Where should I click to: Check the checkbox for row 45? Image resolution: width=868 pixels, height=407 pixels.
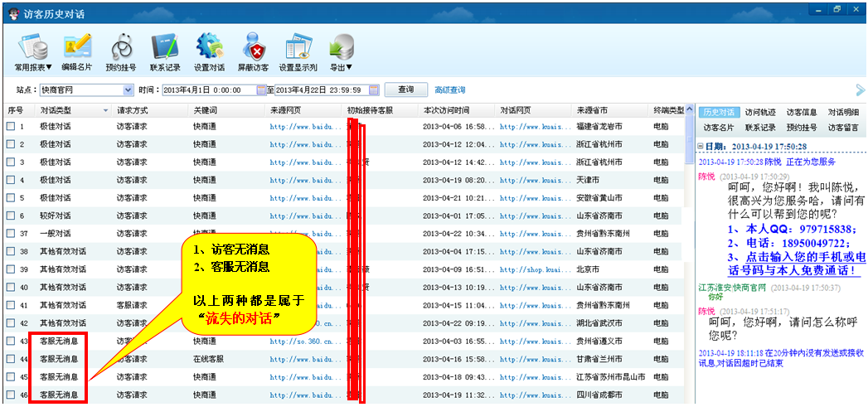pyautogui.click(x=11, y=377)
